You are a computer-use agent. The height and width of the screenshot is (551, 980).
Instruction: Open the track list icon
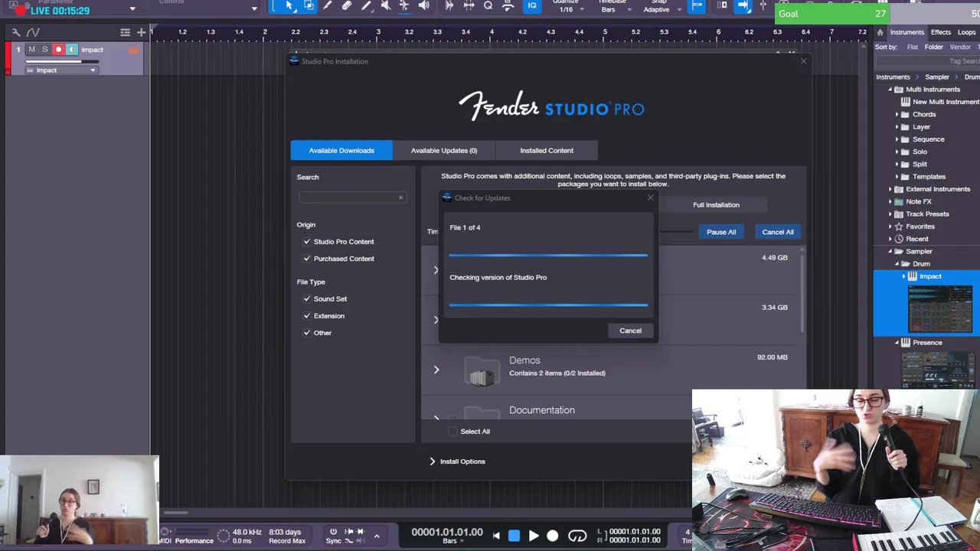[125, 32]
